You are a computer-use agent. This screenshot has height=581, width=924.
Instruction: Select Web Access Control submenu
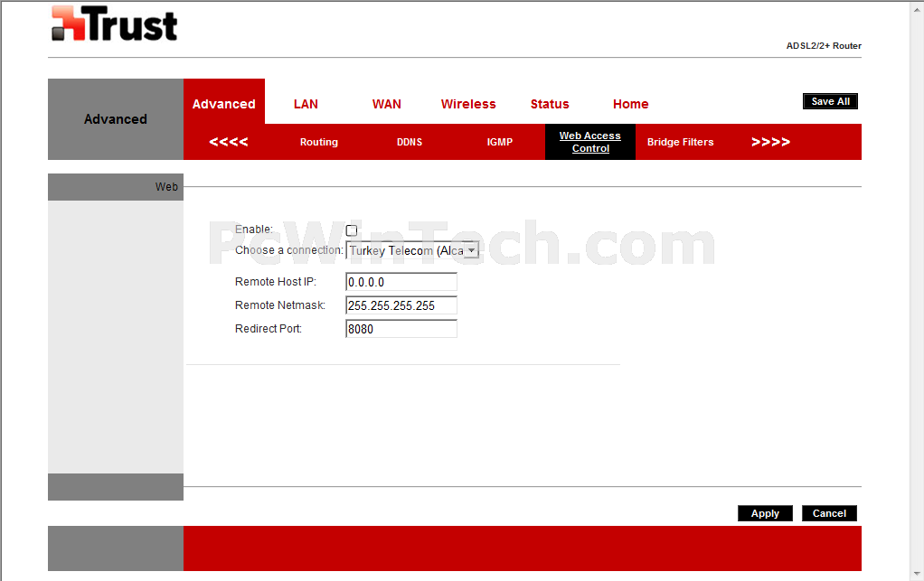tap(589, 142)
